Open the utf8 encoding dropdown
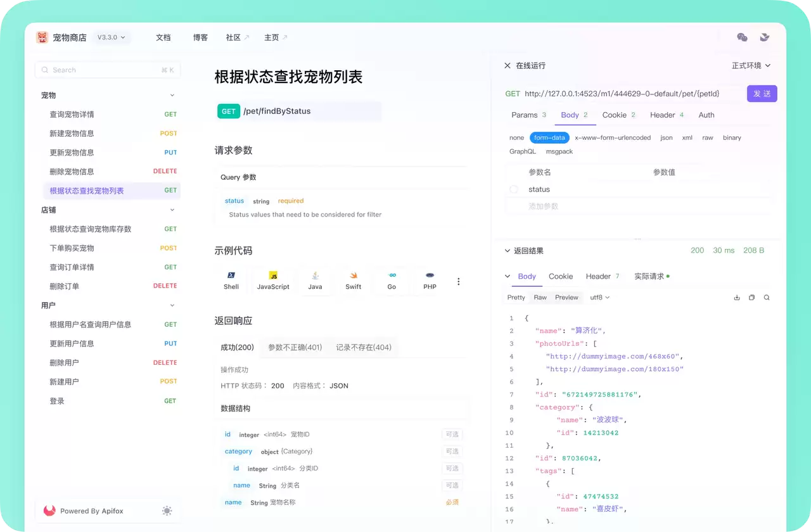 pos(599,297)
